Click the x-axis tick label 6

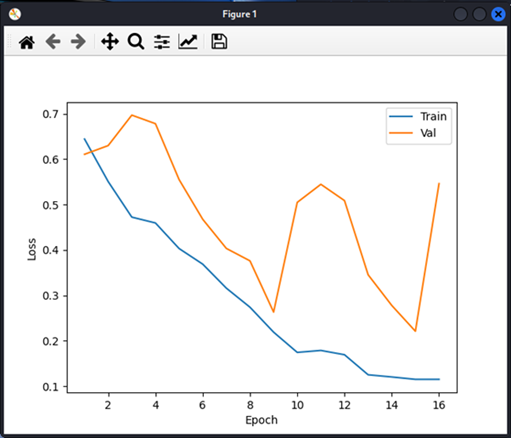click(x=203, y=405)
